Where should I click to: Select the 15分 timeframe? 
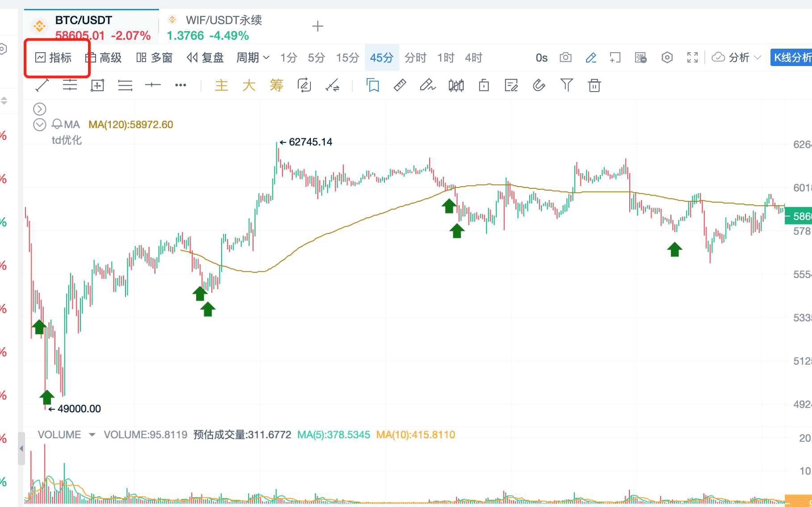tap(347, 58)
